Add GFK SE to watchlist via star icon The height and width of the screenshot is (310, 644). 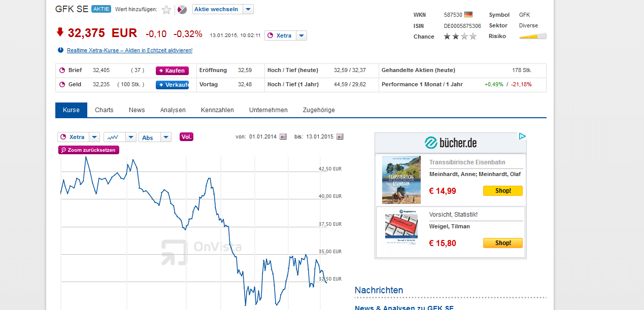click(x=166, y=10)
